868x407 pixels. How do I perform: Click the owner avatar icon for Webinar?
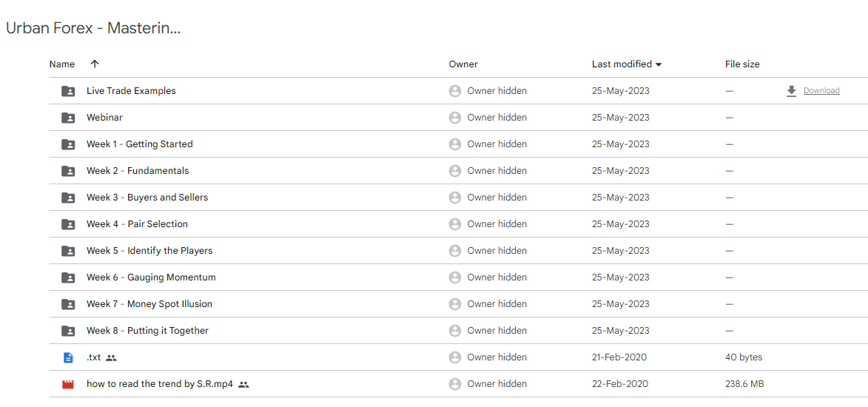[455, 118]
